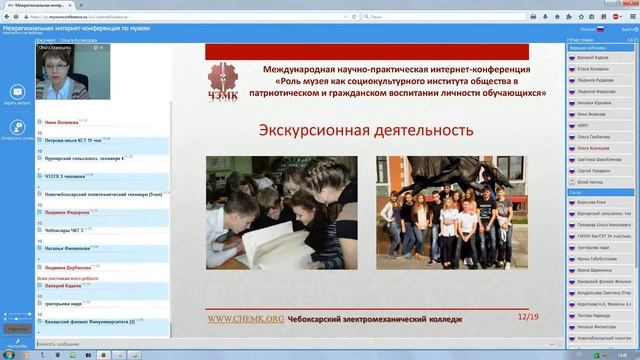Click the Выйти logout link

[x=630, y=29]
